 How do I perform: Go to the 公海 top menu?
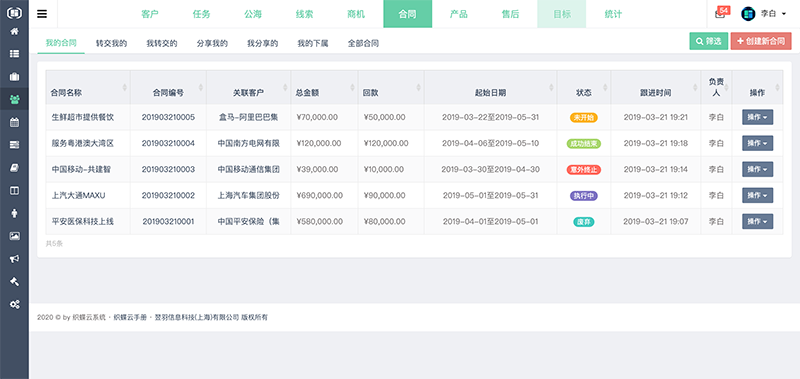pyautogui.click(x=253, y=14)
